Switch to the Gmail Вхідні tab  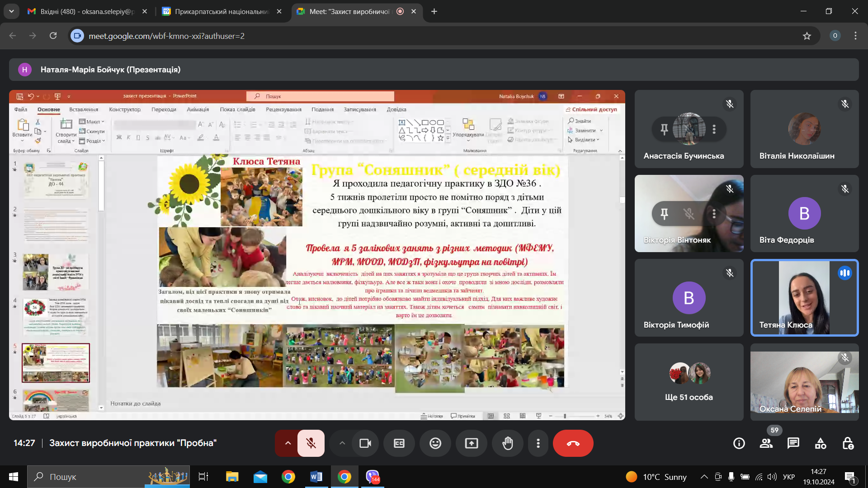(87, 11)
